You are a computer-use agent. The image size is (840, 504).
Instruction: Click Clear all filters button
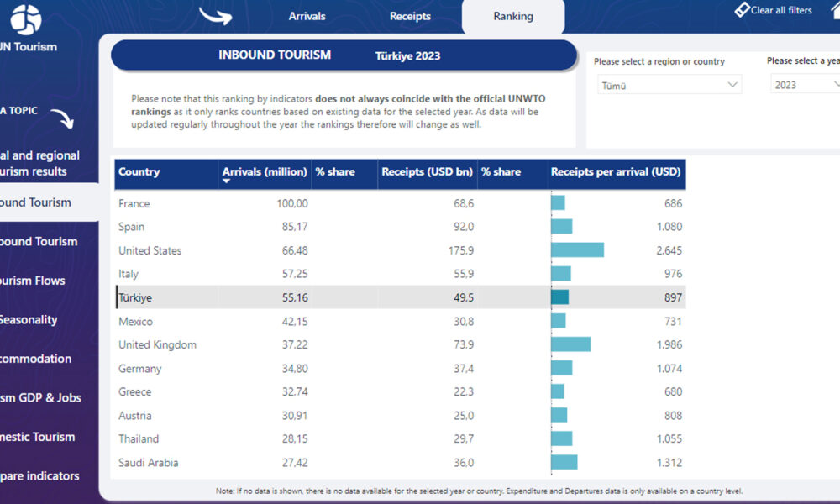pyautogui.click(x=781, y=10)
